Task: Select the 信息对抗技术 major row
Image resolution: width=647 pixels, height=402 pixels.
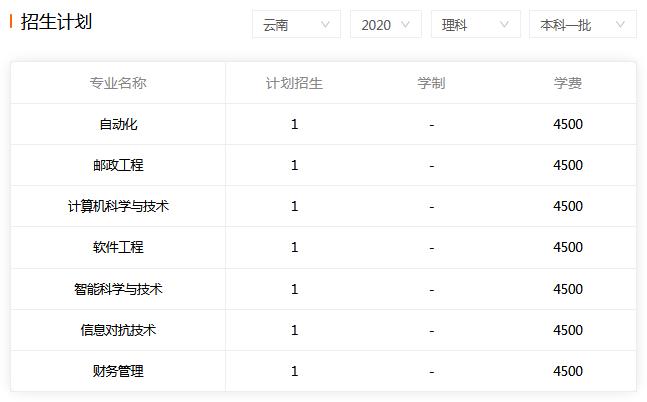Action: 324,330
